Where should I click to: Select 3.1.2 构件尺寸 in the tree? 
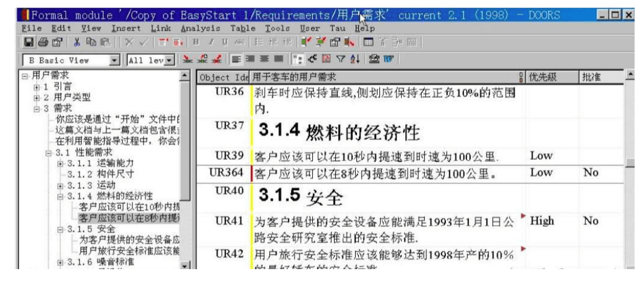[x=100, y=173]
